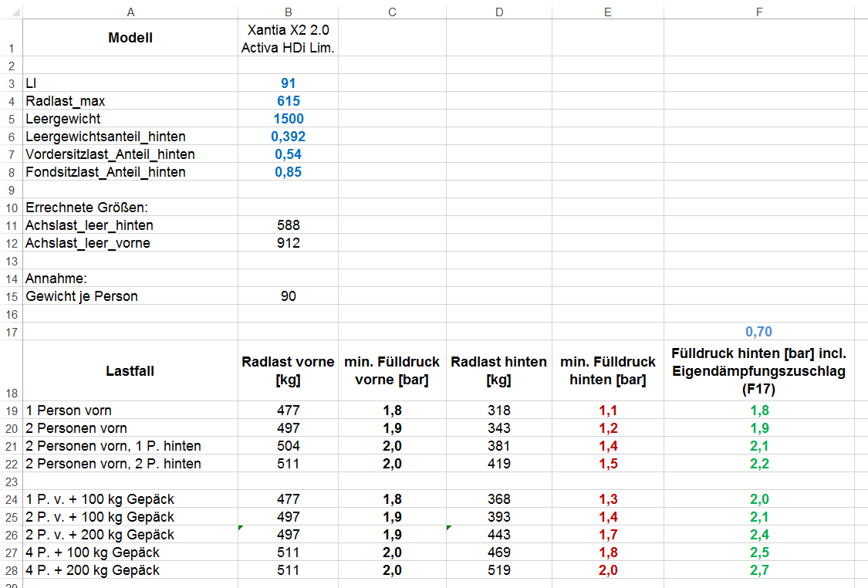Select column E by its header
This screenshot has height=588, width=868.
click(607, 12)
